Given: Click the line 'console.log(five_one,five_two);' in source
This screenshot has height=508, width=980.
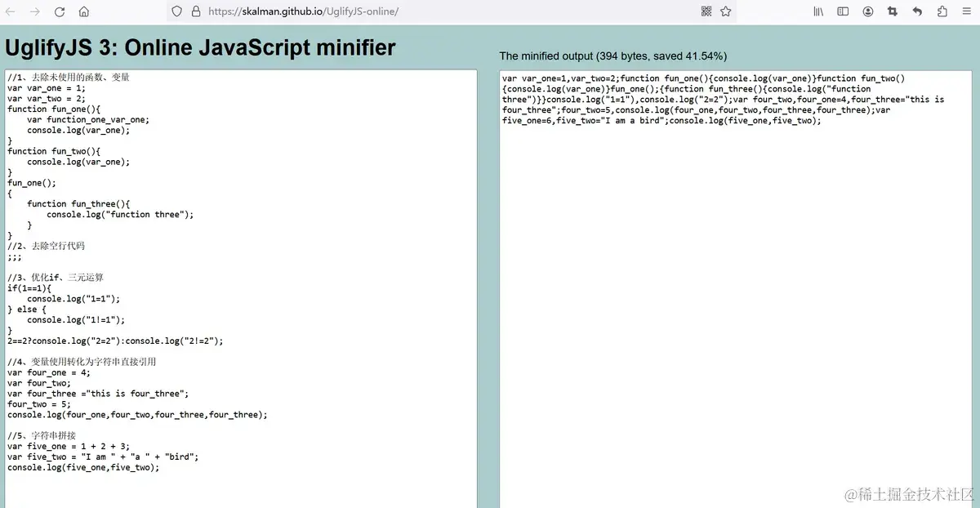Looking at the screenshot, I should 83,468.
